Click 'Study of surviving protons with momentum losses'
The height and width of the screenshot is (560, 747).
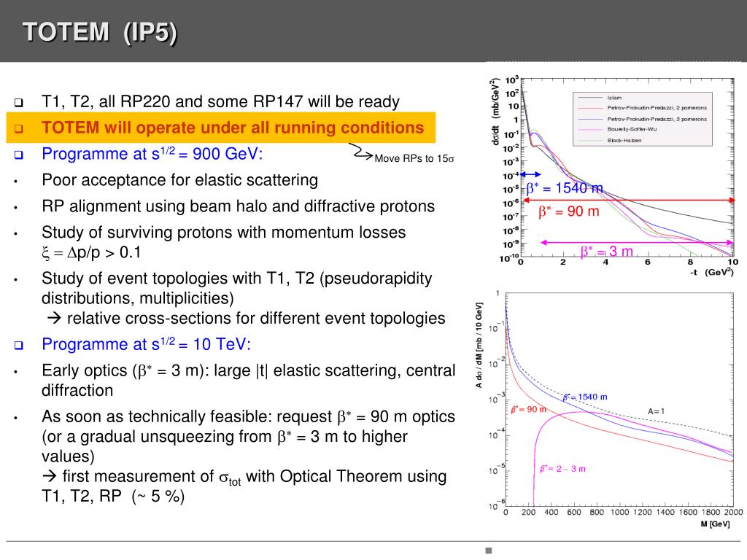223,233
